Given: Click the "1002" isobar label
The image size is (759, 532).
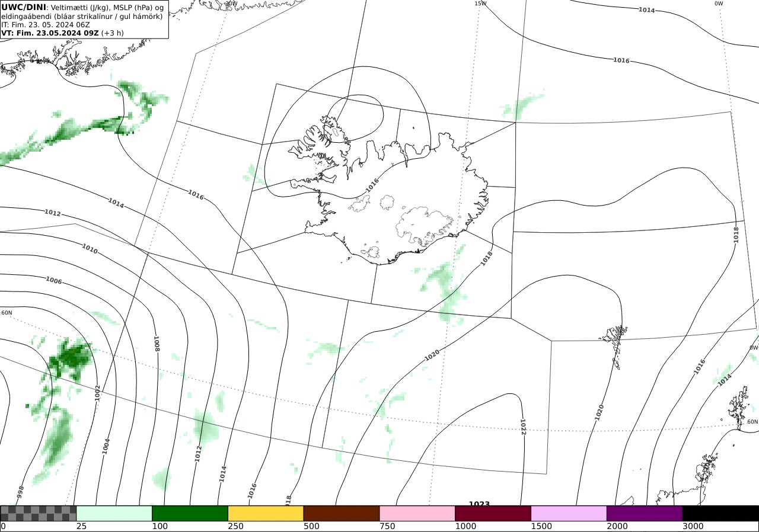Looking at the screenshot, I should (98, 393).
